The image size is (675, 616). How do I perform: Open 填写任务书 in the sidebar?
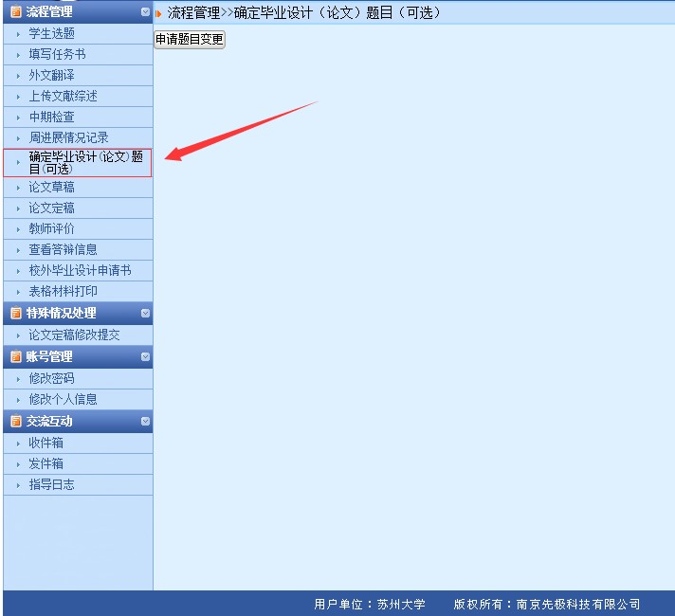point(78,55)
